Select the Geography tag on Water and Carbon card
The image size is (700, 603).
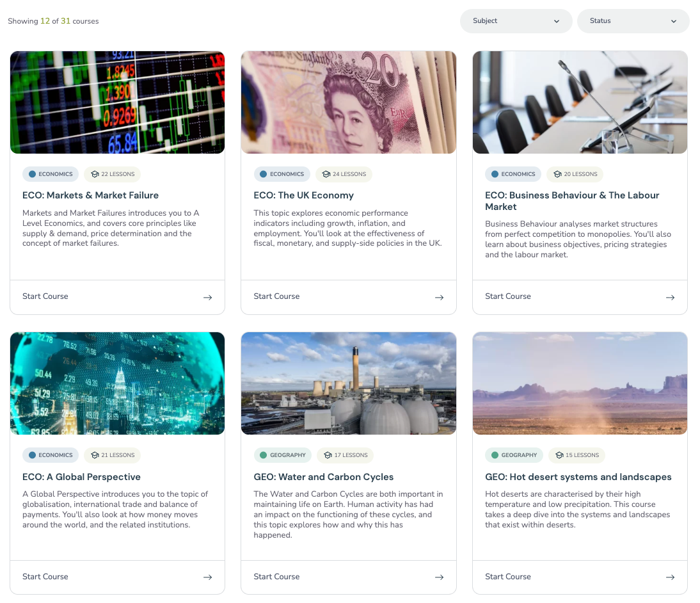283,455
